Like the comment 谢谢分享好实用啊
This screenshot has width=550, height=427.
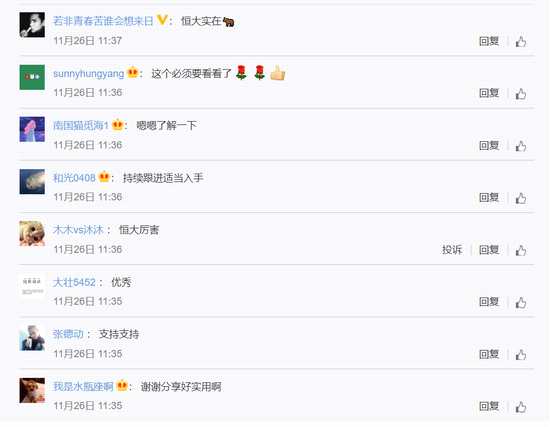click(x=521, y=407)
